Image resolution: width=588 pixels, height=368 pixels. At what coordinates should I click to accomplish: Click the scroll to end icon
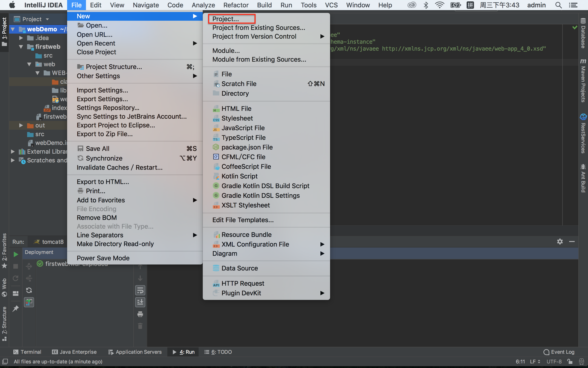point(140,302)
